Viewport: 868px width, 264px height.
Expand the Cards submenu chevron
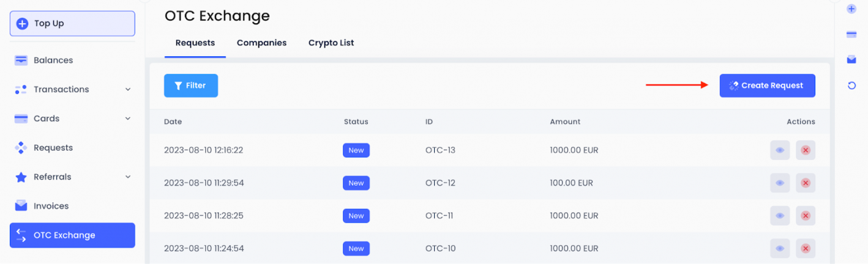coord(128,119)
